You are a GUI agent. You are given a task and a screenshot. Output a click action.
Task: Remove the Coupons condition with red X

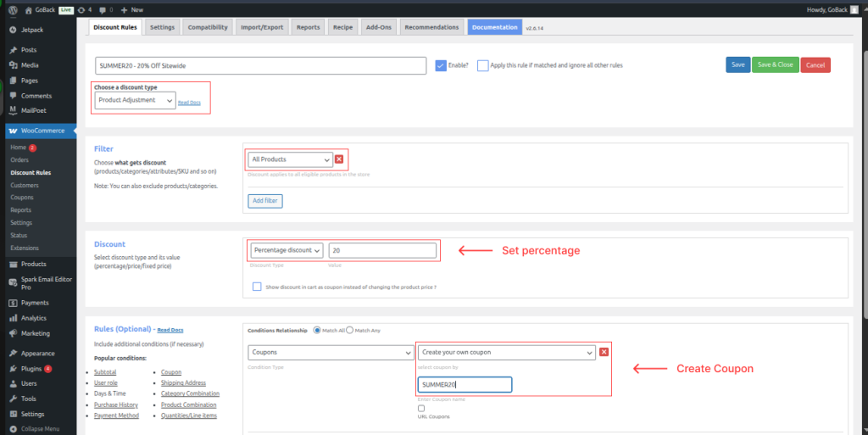[x=604, y=352]
